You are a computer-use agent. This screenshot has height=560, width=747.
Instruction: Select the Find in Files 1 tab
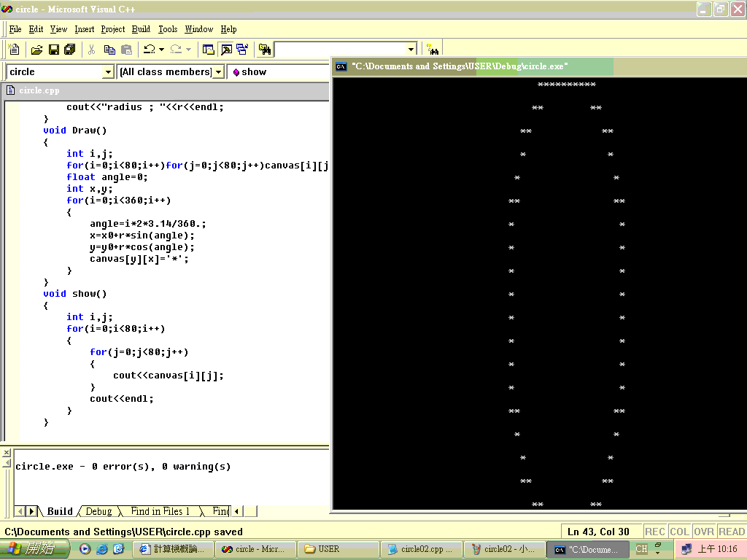160,511
